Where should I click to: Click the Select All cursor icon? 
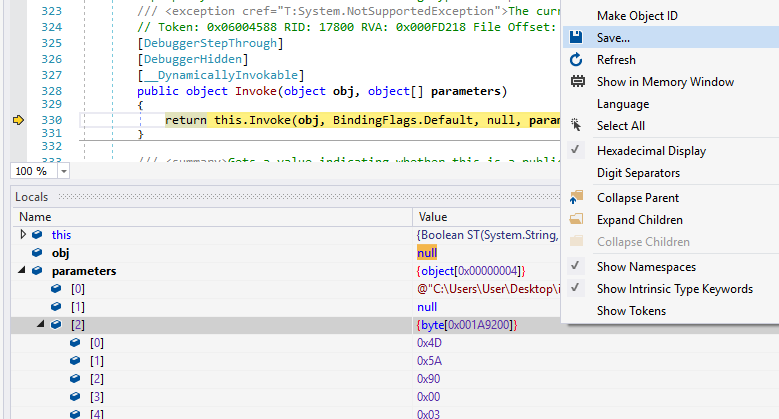577,126
